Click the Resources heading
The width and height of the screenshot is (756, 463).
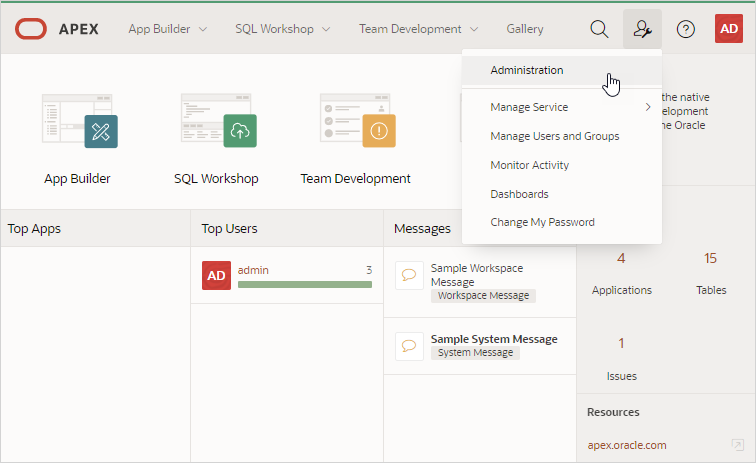[613, 412]
